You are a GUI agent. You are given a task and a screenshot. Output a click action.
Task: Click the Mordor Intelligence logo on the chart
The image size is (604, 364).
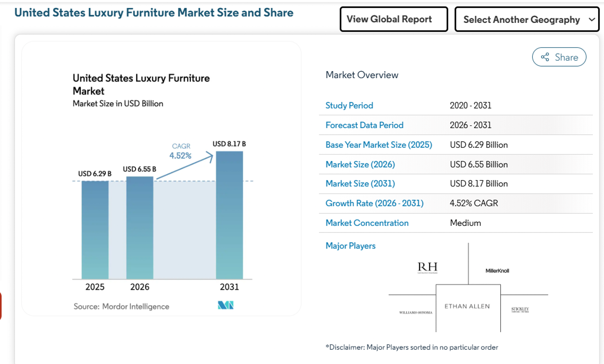[x=225, y=305]
